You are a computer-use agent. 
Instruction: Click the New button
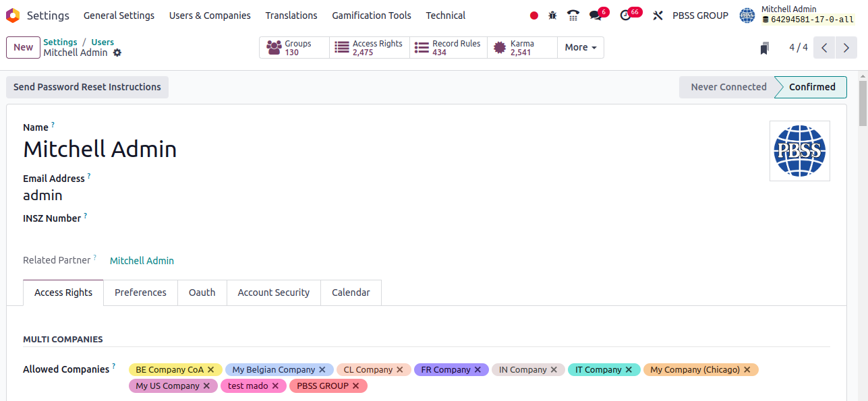[x=23, y=47]
